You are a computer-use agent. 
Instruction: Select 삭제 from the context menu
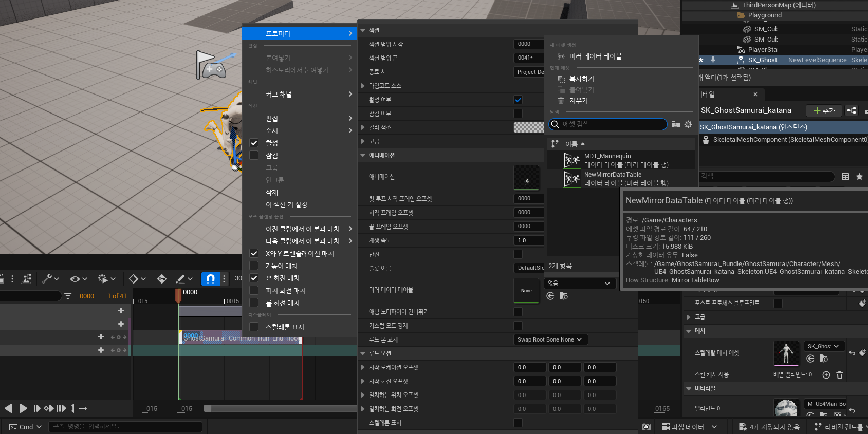pyautogui.click(x=300, y=193)
